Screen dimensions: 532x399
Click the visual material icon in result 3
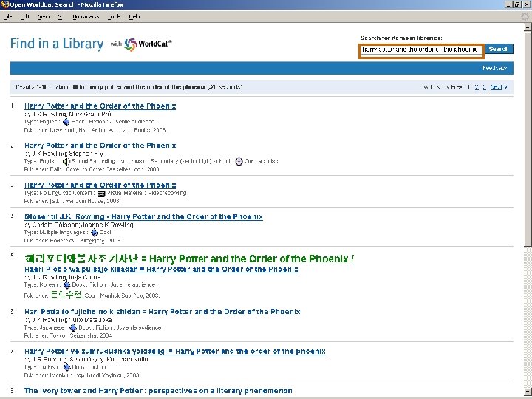pos(101,194)
